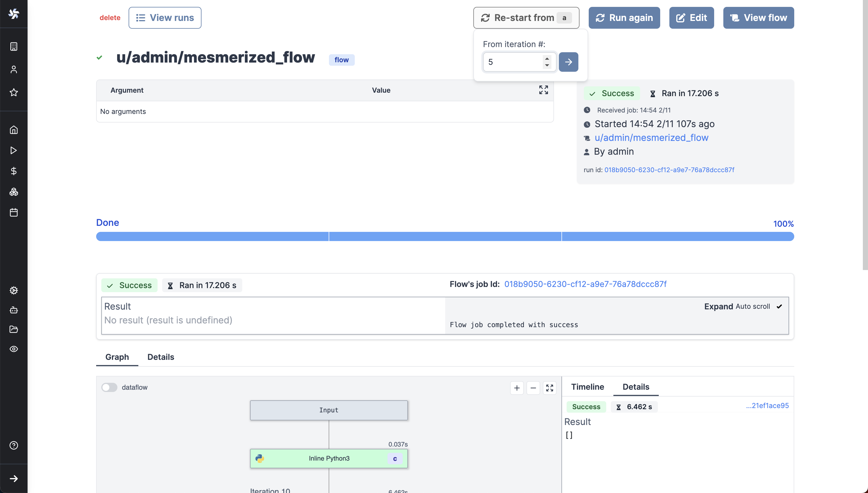Open Variables with the dollar sign icon
The height and width of the screenshot is (493, 868).
13,171
